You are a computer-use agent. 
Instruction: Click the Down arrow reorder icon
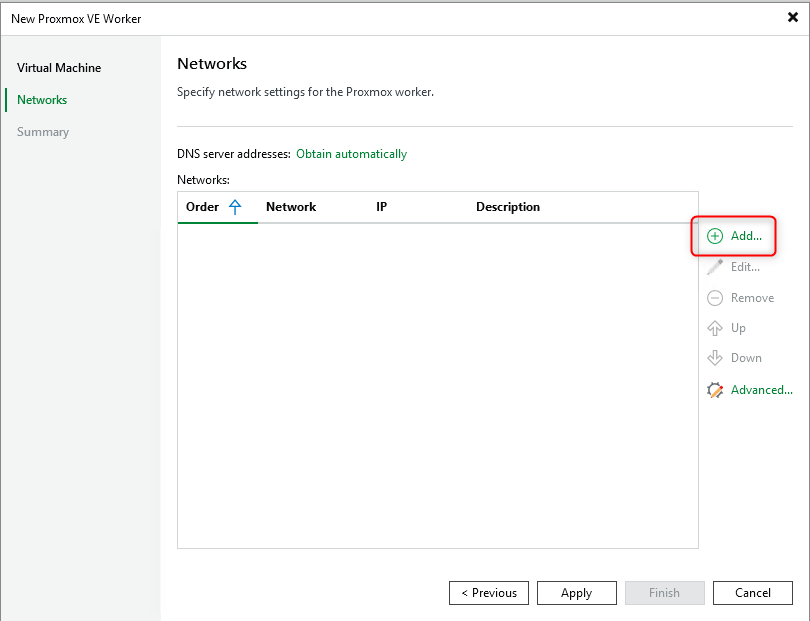pos(715,358)
